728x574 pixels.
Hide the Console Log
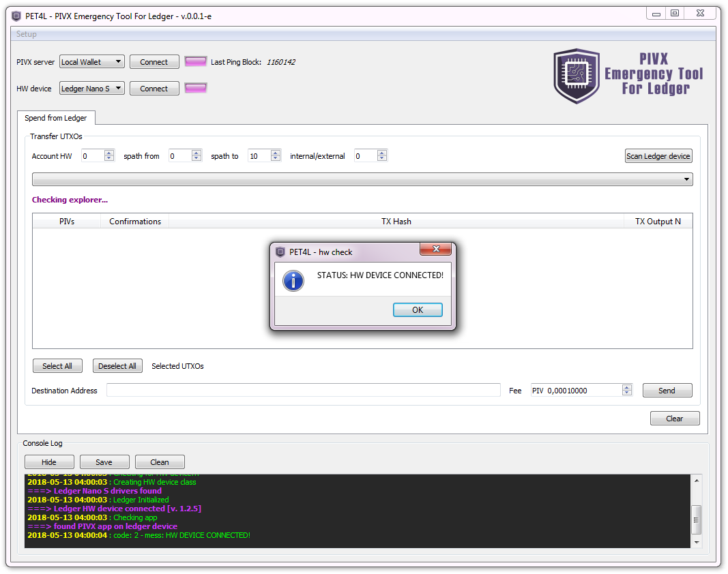(48, 462)
